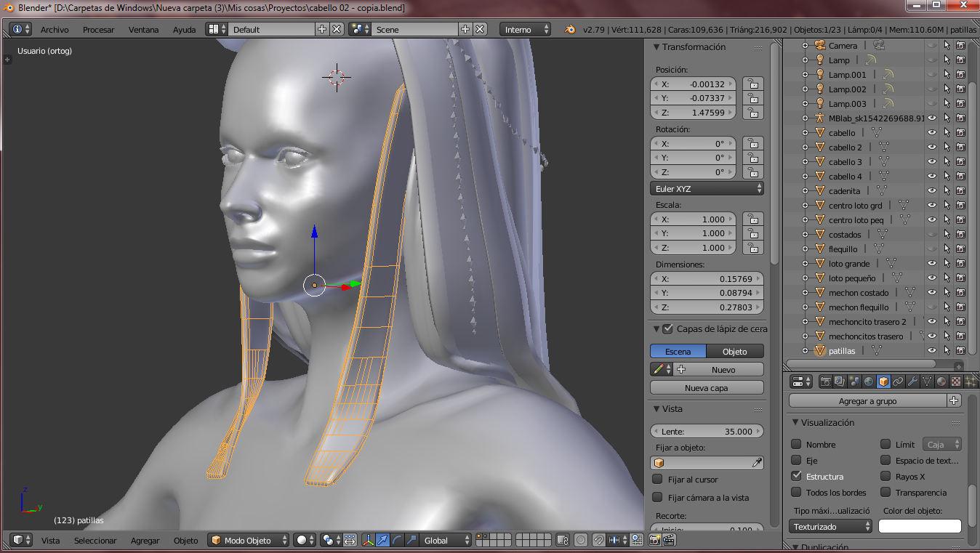The height and width of the screenshot is (553, 980).
Task: Click the lock icon beside Position X
Action: (x=752, y=84)
